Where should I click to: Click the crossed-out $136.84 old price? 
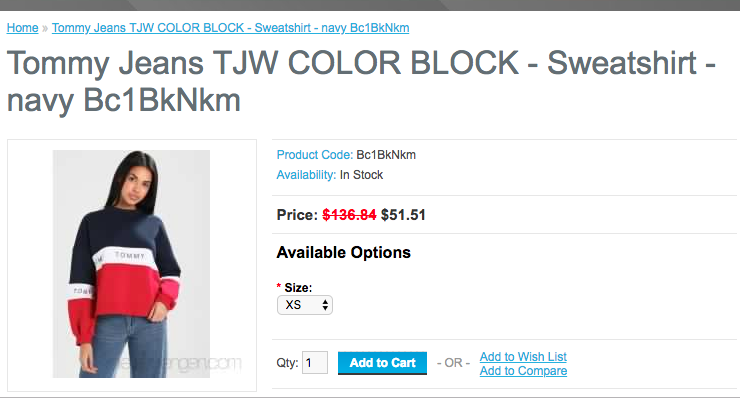click(x=349, y=215)
